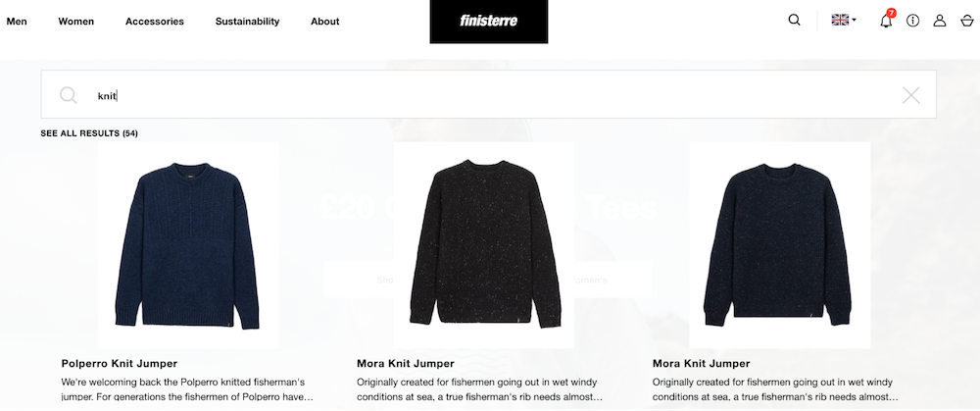
Task: Open the Women menu
Action: pos(76,22)
